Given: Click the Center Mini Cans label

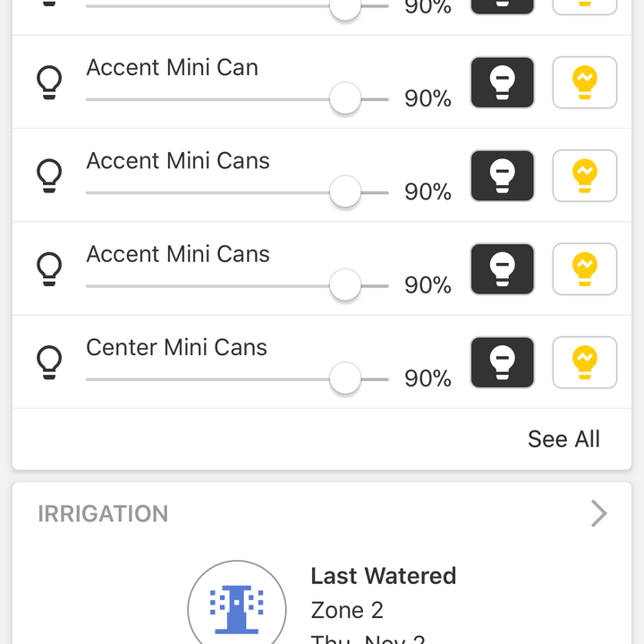Looking at the screenshot, I should point(176,347).
